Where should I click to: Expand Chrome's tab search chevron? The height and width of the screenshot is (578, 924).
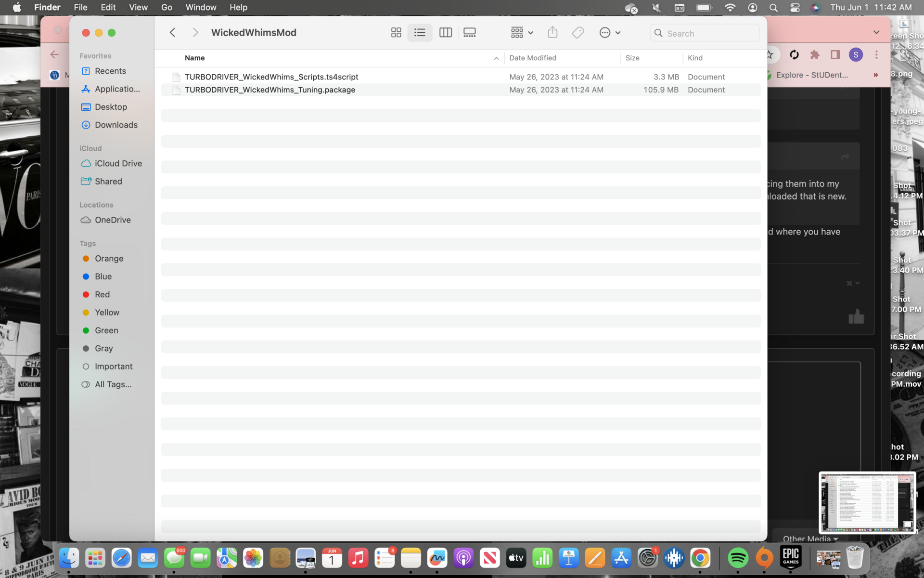click(x=876, y=32)
